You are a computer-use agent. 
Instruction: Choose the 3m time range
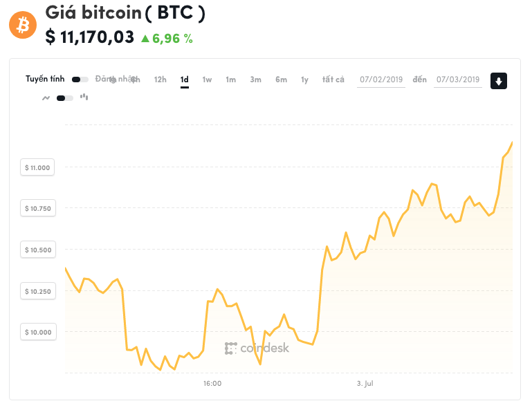[x=256, y=80]
